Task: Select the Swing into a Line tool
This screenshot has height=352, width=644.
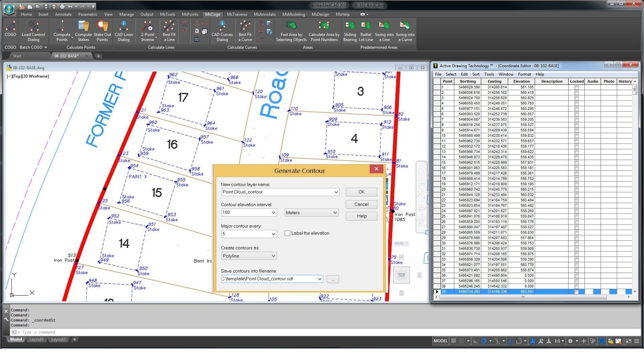Action: tap(384, 31)
